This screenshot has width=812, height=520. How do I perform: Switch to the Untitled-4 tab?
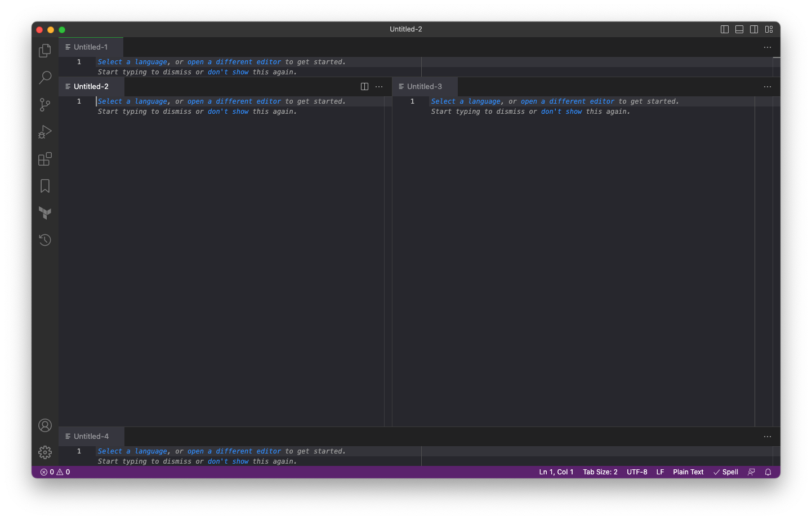[91, 435]
